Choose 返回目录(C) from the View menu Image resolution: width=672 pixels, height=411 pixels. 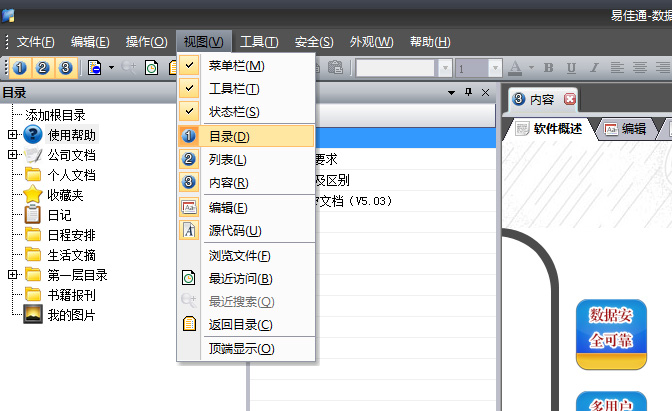click(240, 324)
